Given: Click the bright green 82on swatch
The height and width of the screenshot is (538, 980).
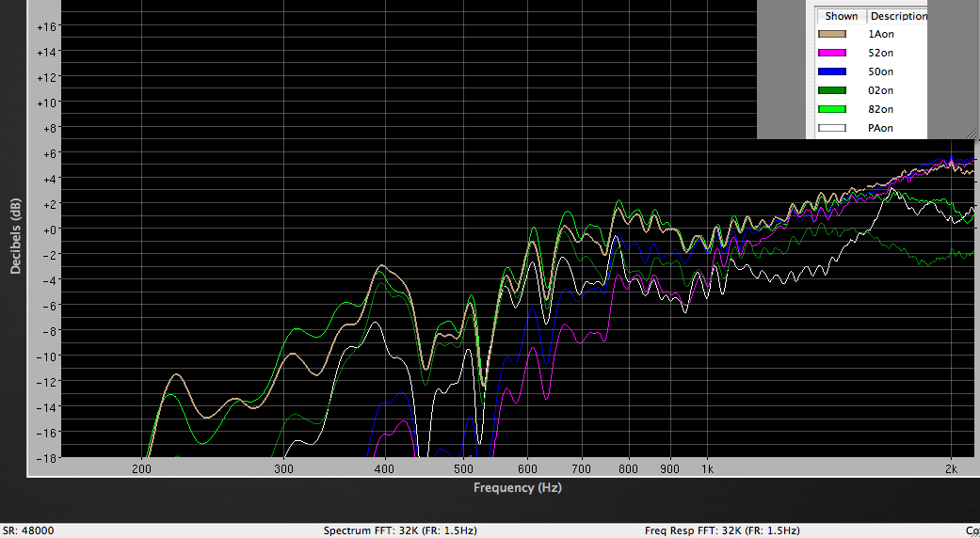Looking at the screenshot, I should pos(832,109).
